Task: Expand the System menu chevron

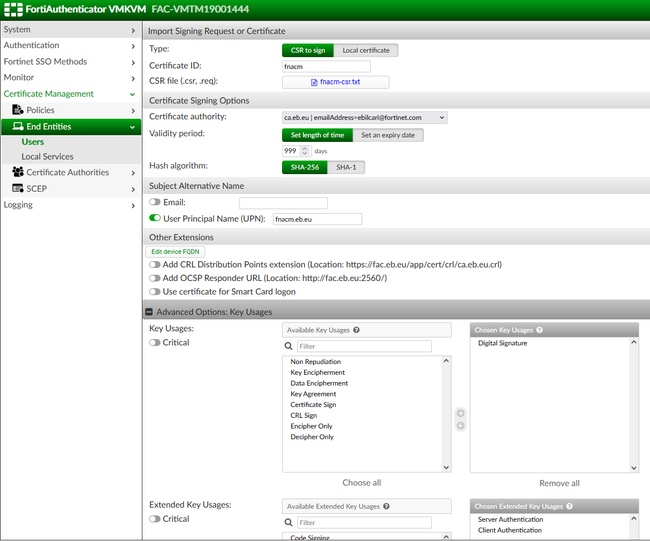Action: pos(133,31)
